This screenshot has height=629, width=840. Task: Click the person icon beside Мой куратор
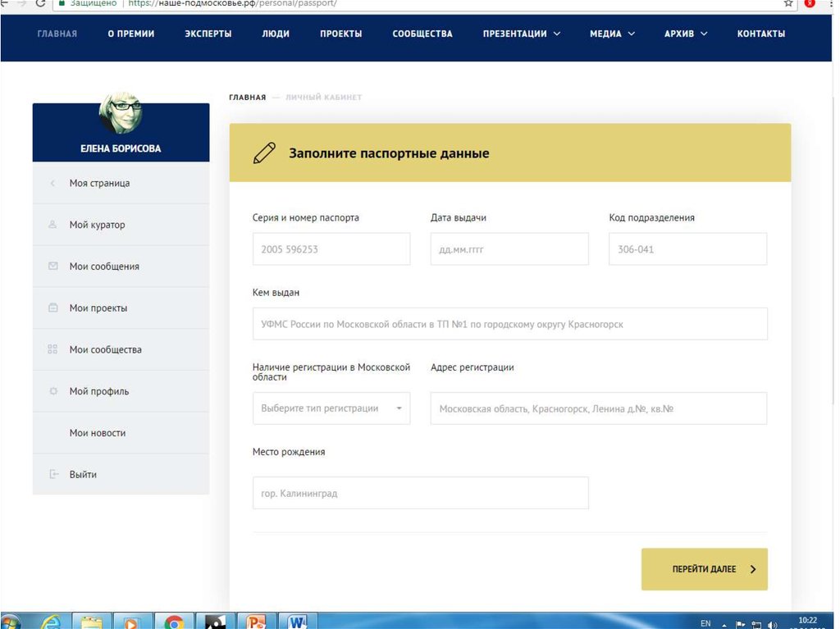coord(52,225)
